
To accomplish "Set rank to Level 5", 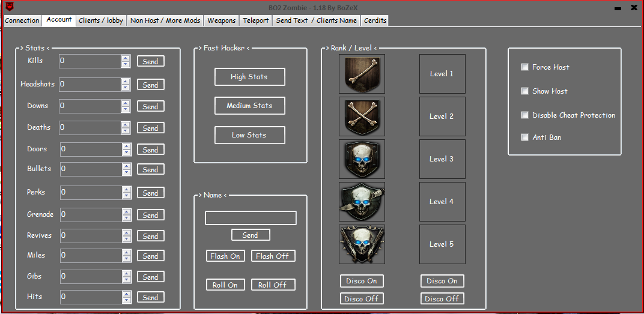I will point(442,244).
